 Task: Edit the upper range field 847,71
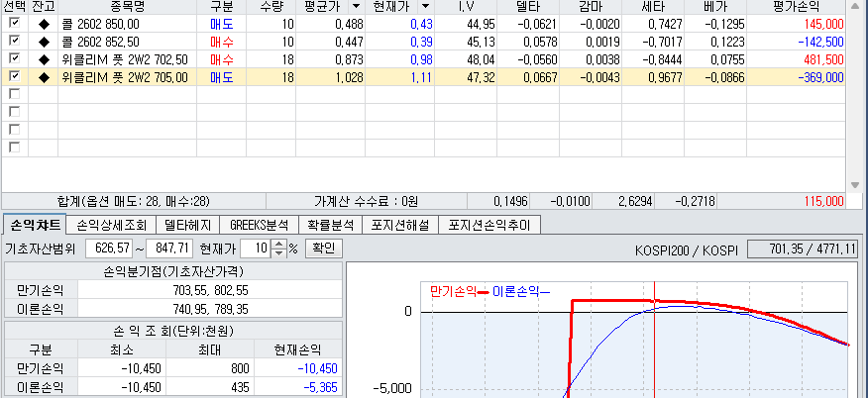(169, 249)
